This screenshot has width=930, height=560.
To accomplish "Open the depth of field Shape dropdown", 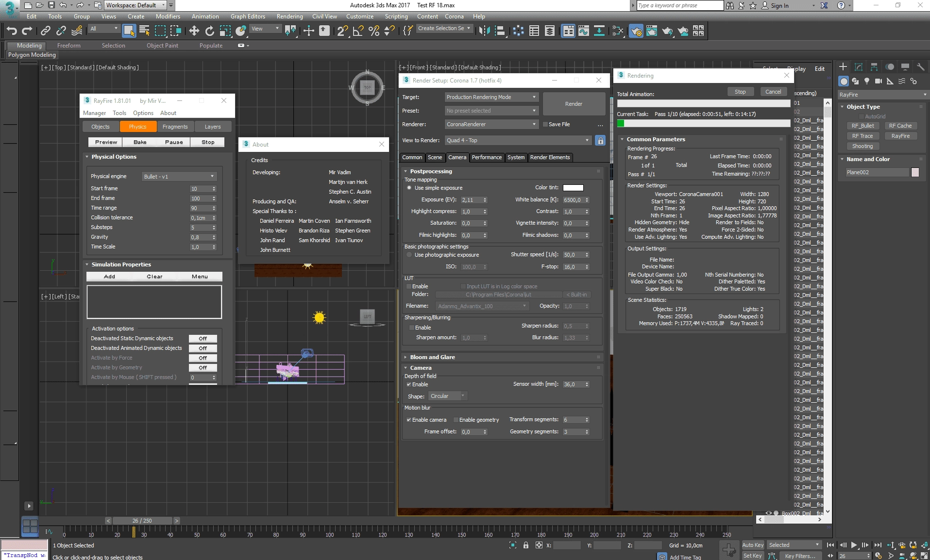I will pos(448,396).
